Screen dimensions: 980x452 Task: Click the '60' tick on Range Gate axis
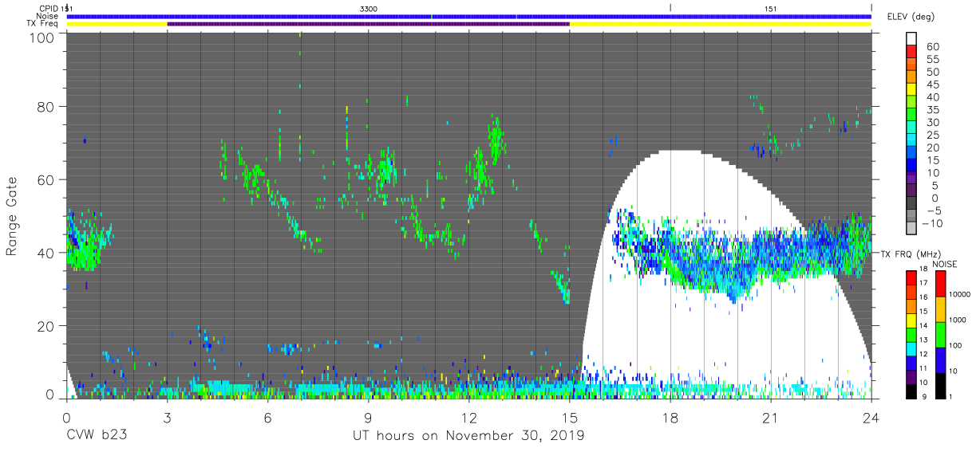(x=46, y=179)
